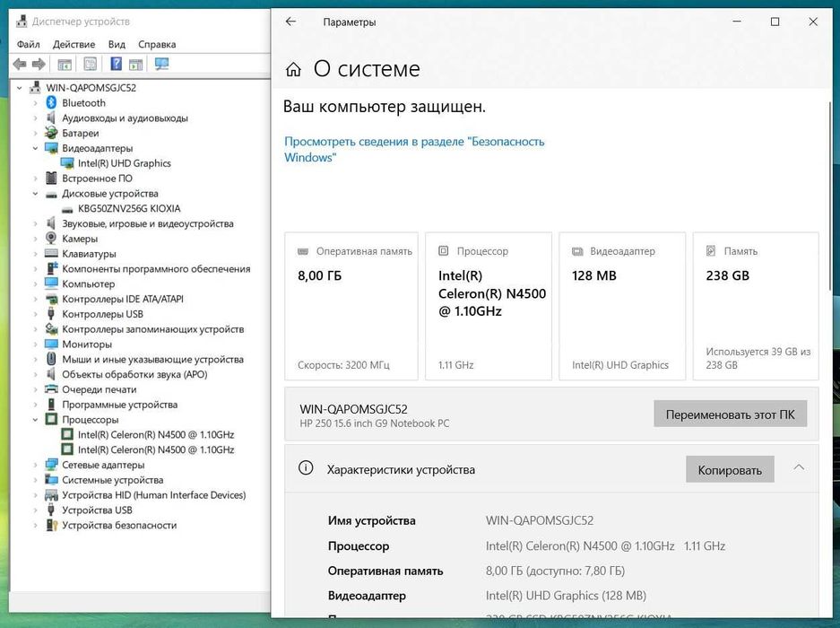Screen dimensions: 840x628
Task: Select Устройства HID (Human Interface Devices)
Action: tap(154, 495)
